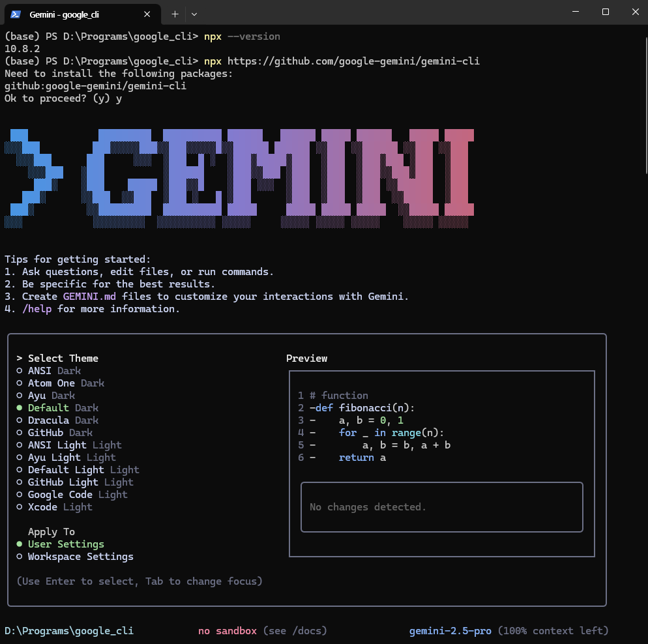Screen dimensions: 648x644
Task: Open the new tab profile dropdown arrow
Action: click(194, 14)
